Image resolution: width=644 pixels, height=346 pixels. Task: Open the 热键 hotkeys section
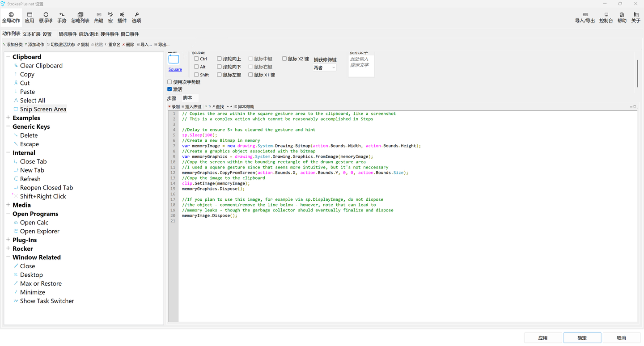pos(99,17)
